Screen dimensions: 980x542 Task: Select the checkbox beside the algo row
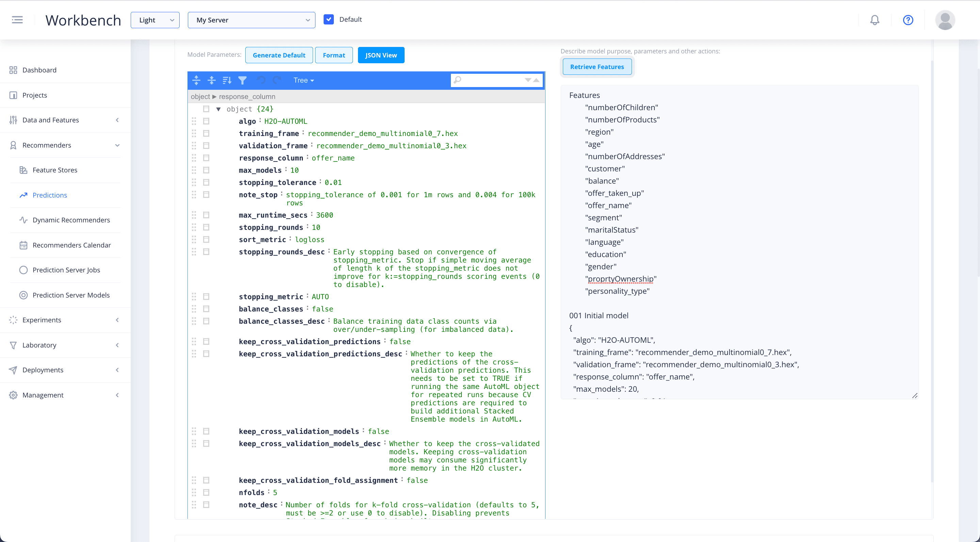(x=207, y=121)
